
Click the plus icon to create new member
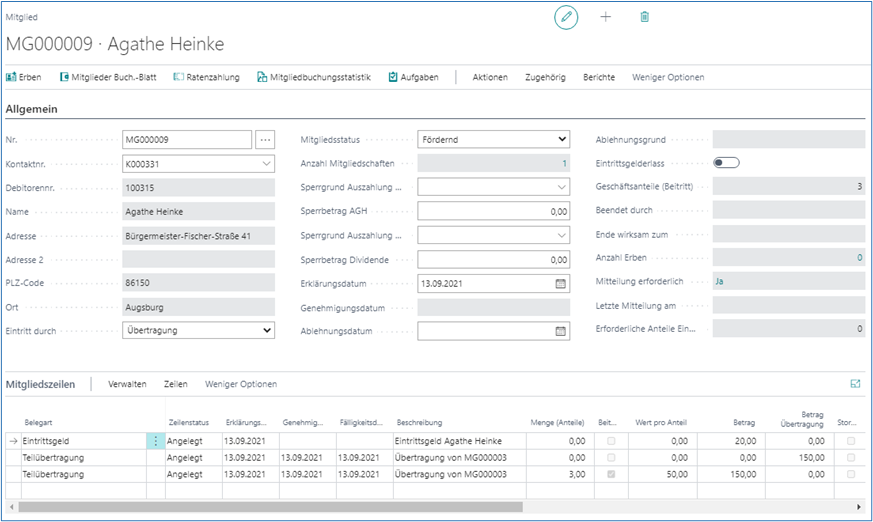coord(605,18)
